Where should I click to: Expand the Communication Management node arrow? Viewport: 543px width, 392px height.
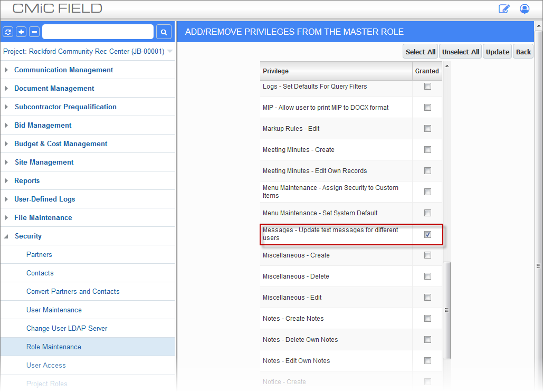6,70
